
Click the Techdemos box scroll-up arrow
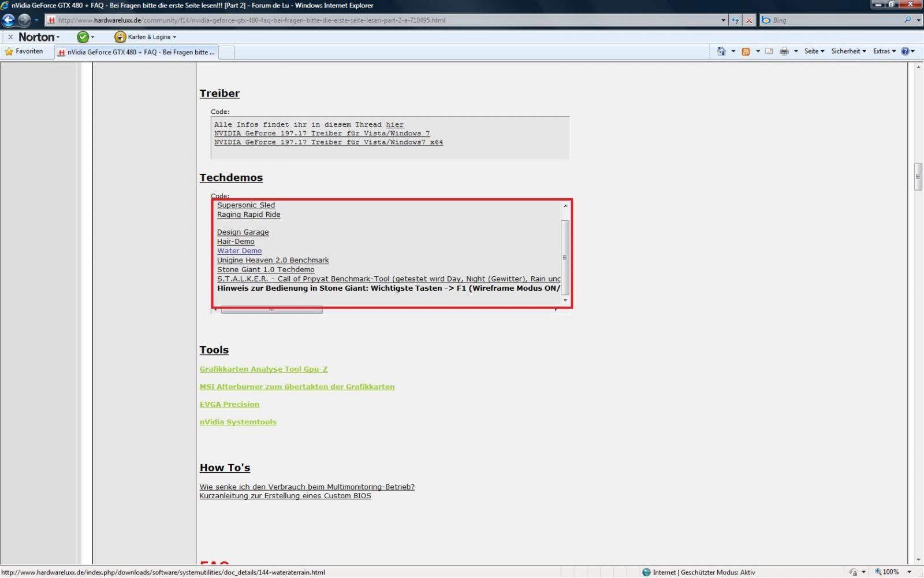point(565,205)
